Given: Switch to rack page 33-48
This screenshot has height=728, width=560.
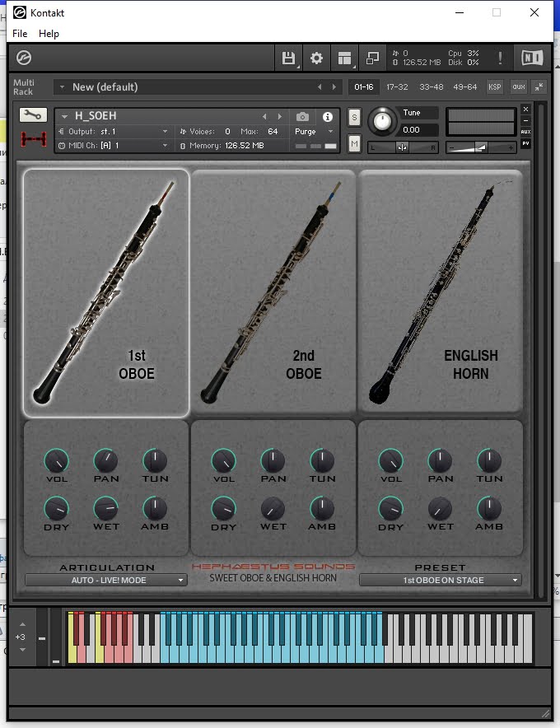Looking at the screenshot, I should point(432,86).
